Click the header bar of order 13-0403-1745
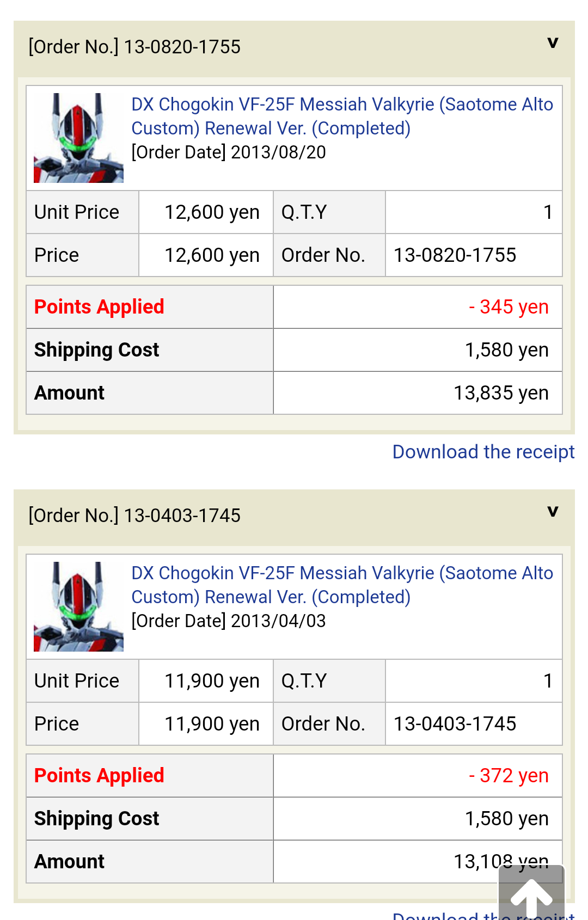The width and height of the screenshot is (588, 920). pos(294,517)
